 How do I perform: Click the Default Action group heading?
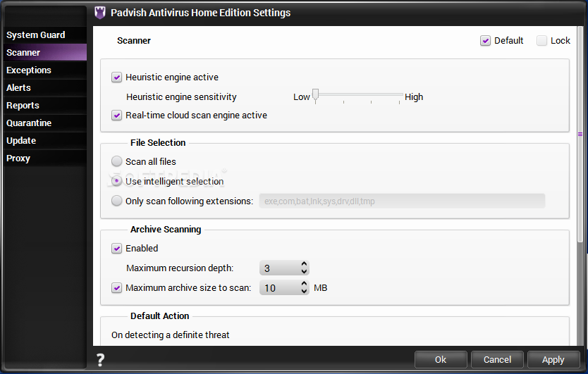(x=160, y=316)
